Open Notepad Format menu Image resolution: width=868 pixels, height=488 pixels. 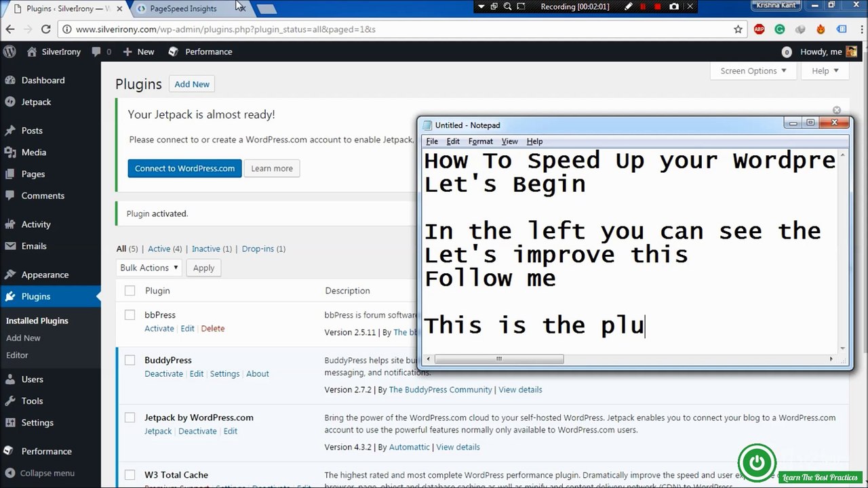481,141
